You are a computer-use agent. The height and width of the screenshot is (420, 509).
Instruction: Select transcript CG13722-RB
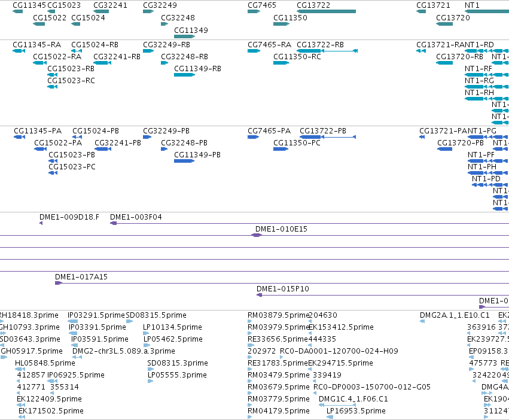pos(327,51)
